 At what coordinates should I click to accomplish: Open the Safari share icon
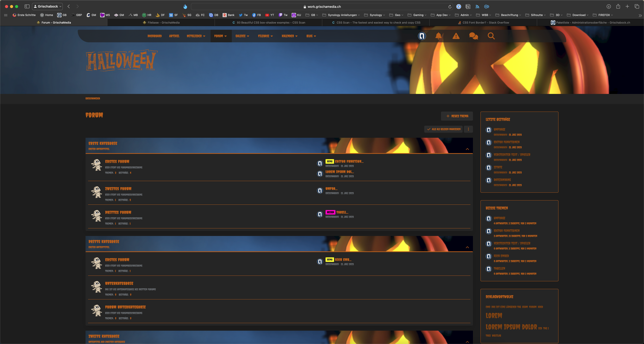(618, 7)
